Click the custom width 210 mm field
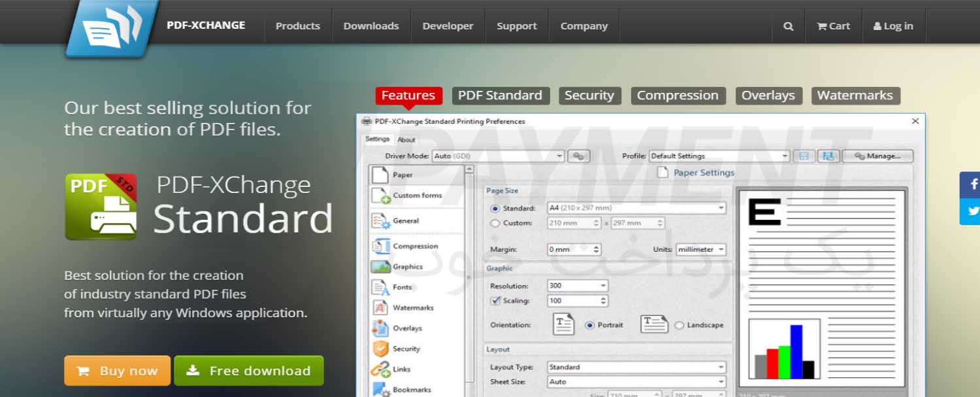The height and width of the screenshot is (397, 980). pyautogui.click(x=574, y=223)
